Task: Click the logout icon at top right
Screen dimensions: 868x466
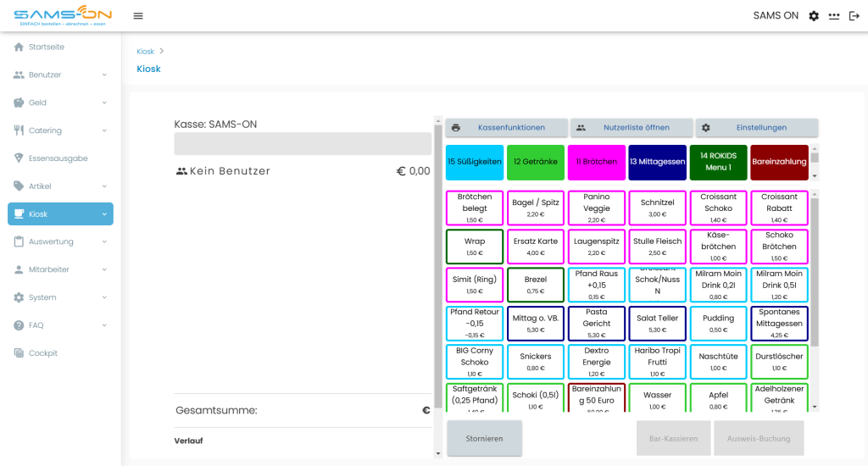Action: (854, 16)
